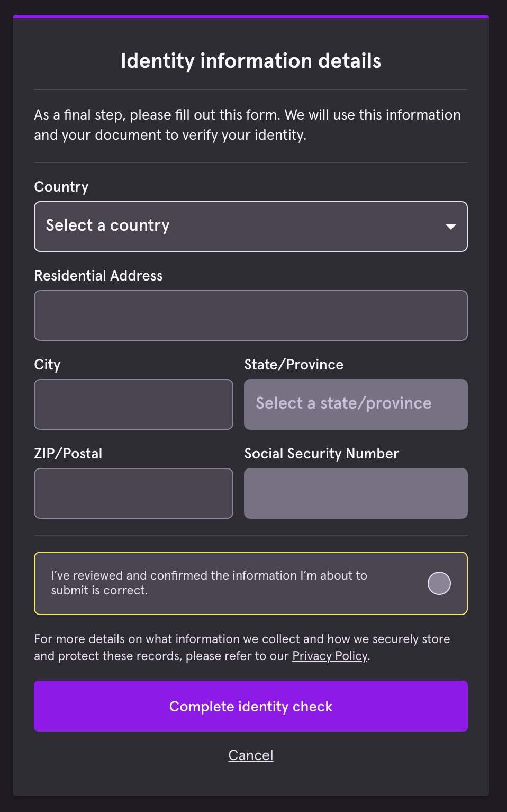Click the Residential Address label

pos(98,276)
